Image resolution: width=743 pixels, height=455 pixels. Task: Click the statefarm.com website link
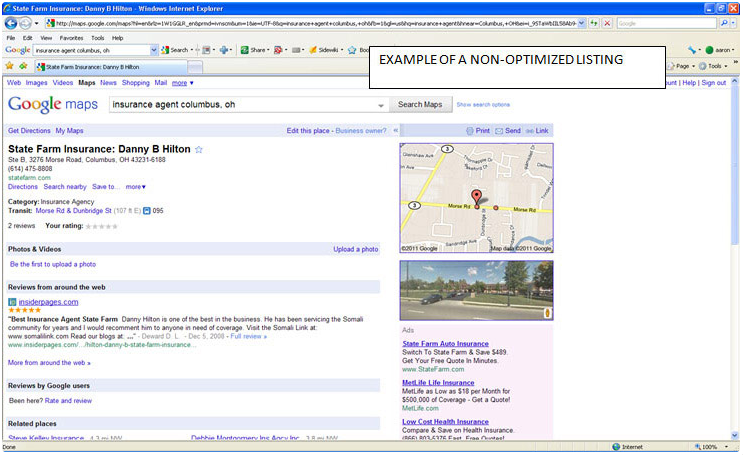click(x=29, y=178)
